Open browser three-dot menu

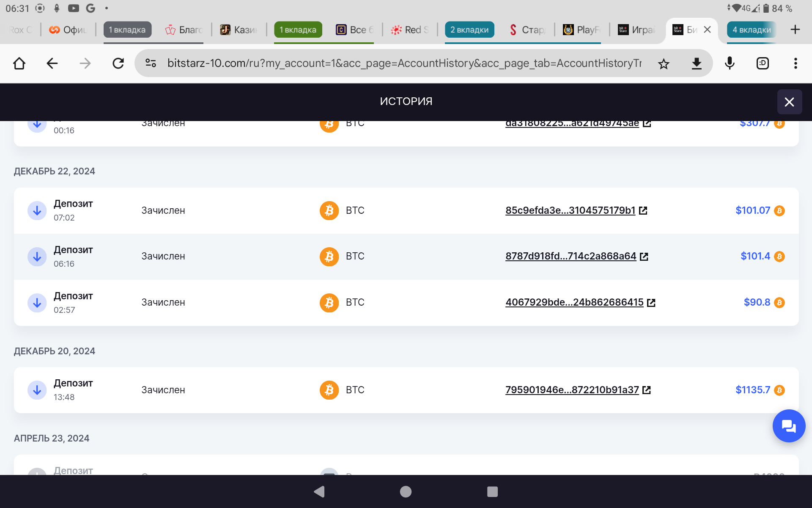[795, 63]
